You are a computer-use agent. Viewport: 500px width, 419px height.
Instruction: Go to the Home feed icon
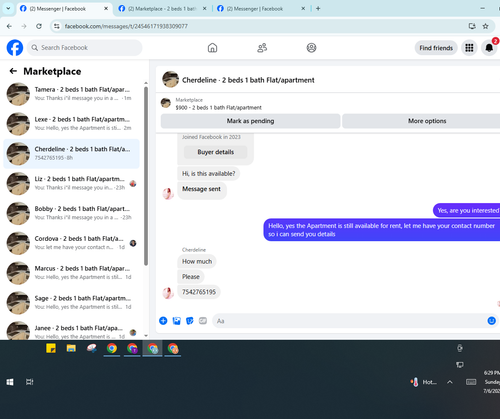click(212, 48)
